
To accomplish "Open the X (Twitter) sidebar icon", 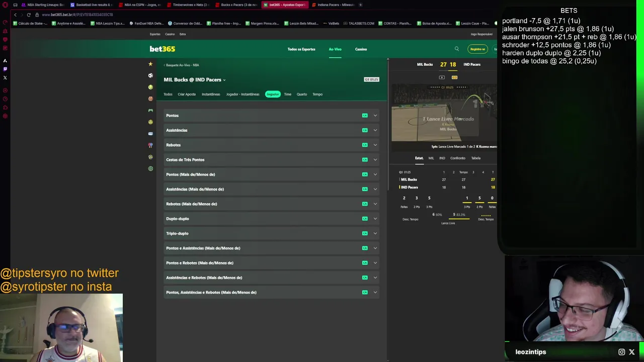I will (5, 77).
